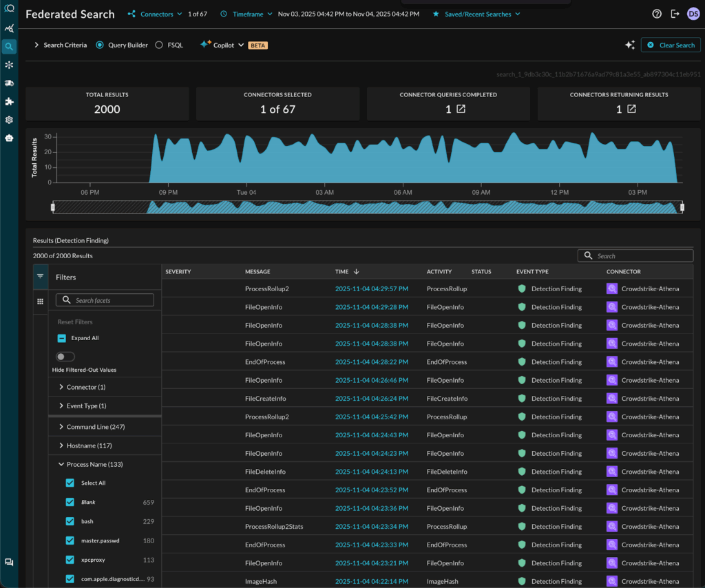Image resolution: width=705 pixels, height=588 pixels.
Task: Toggle Hide Filtered-Out Values switch
Action: pos(65,357)
